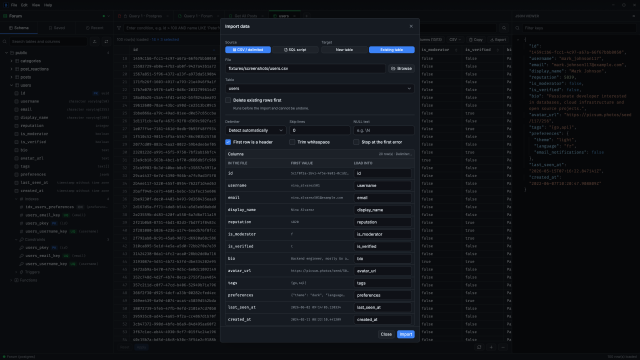Enable the Trim whitespace checkbox
This screenshot has width=640, height=360.
292,142
